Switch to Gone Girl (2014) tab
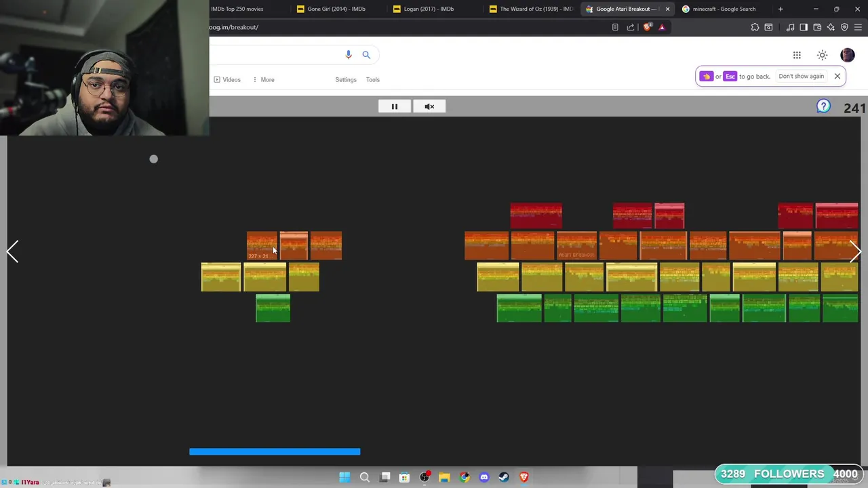868x488 pixels. (x=336, y=9)
